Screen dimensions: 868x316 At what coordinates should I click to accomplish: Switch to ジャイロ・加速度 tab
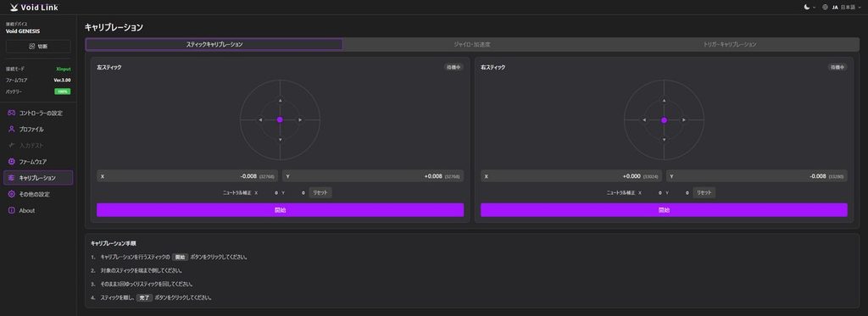point(471,44)
